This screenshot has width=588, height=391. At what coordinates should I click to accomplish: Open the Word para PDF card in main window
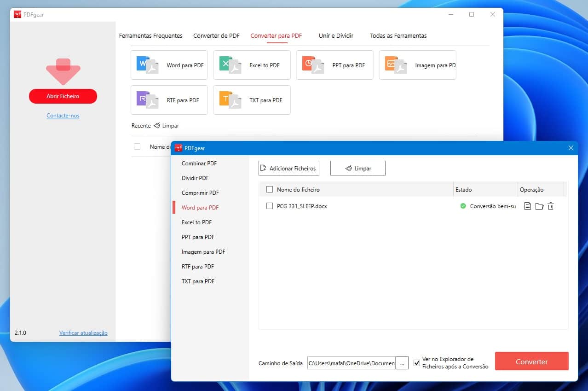point(169,65)
